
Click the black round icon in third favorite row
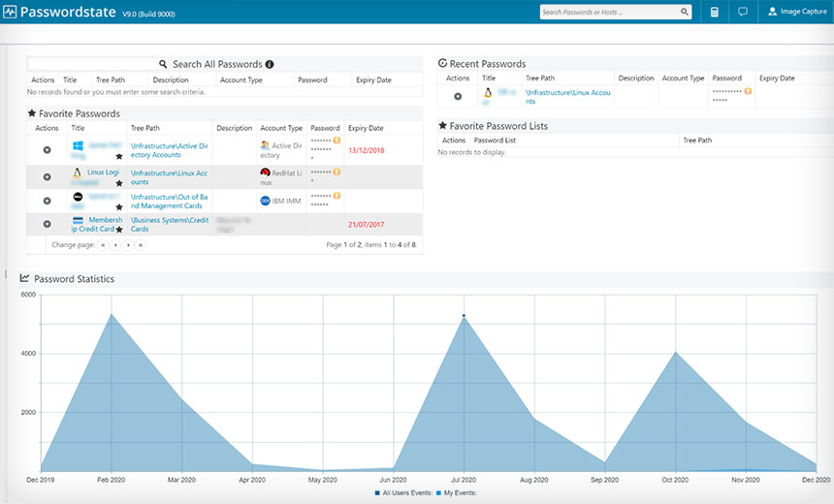[78, 197]
